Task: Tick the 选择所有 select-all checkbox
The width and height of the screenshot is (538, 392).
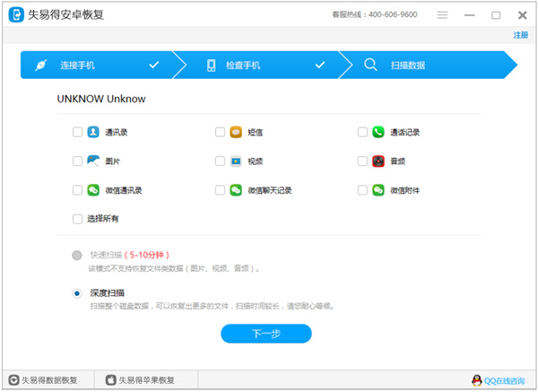Action: tap(77, 218)
